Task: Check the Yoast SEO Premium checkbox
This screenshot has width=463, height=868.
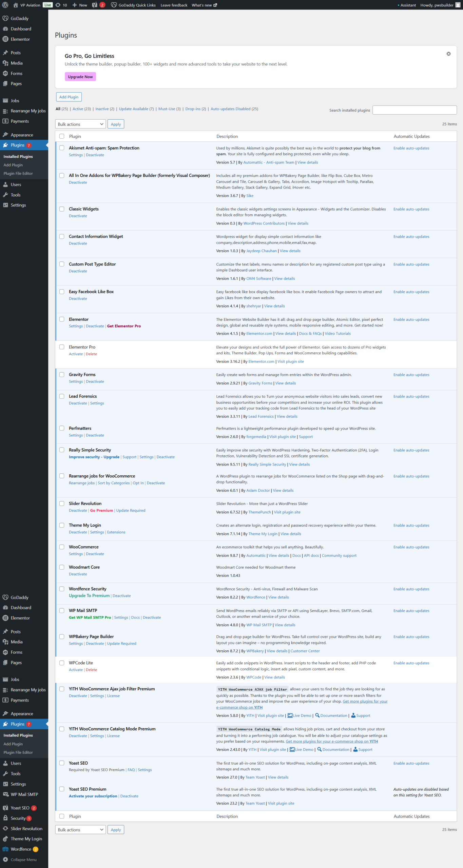Action: (62, 789)
